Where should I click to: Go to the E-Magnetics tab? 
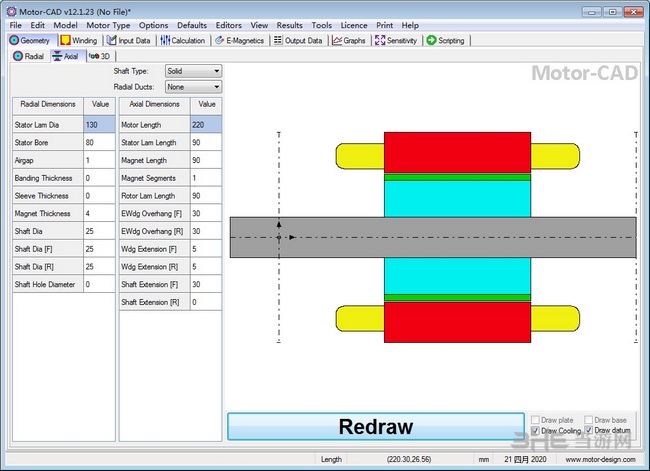coord(240,41)
